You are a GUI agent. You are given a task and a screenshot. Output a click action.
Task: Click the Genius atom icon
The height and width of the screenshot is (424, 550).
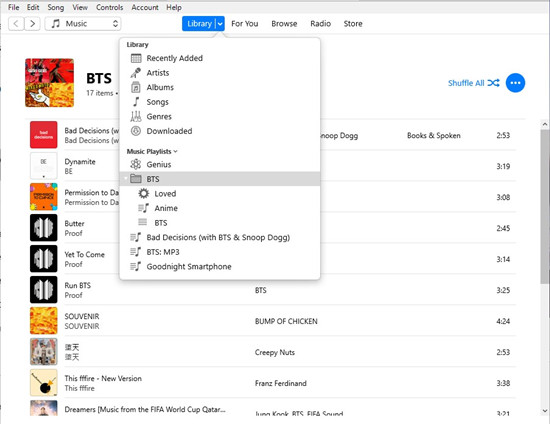pyautogui.click(x=136, y=164)
